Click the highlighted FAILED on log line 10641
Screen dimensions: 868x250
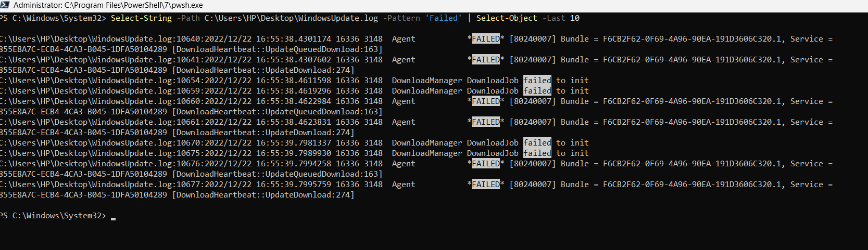485,60
